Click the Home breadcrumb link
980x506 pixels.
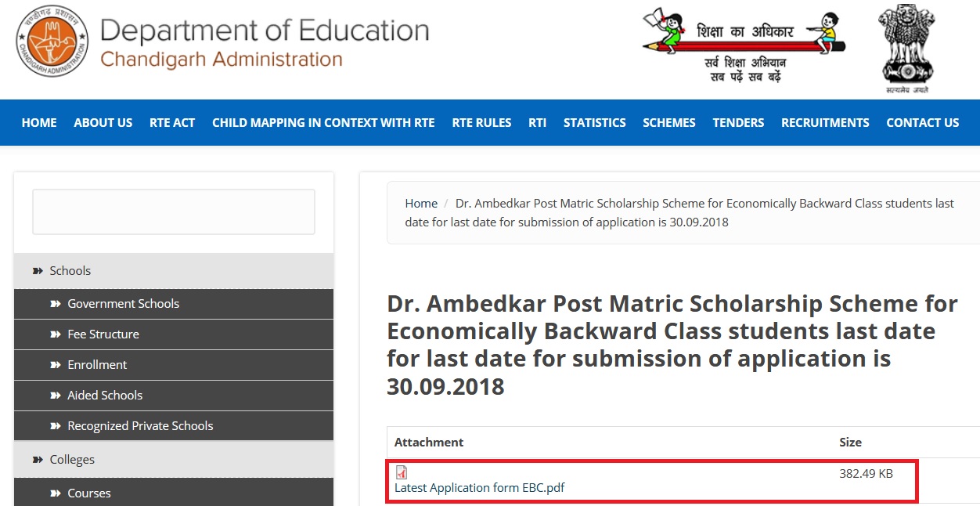pos(421,204)
